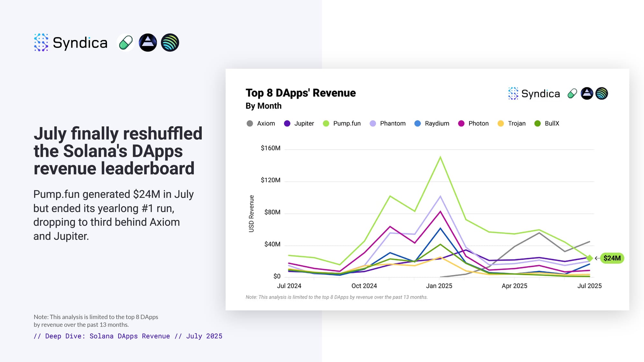The width and height of the screenshot is (644, 362).
Task: Click the Axiom triangle icon in chart card
Action: [587, 94]
